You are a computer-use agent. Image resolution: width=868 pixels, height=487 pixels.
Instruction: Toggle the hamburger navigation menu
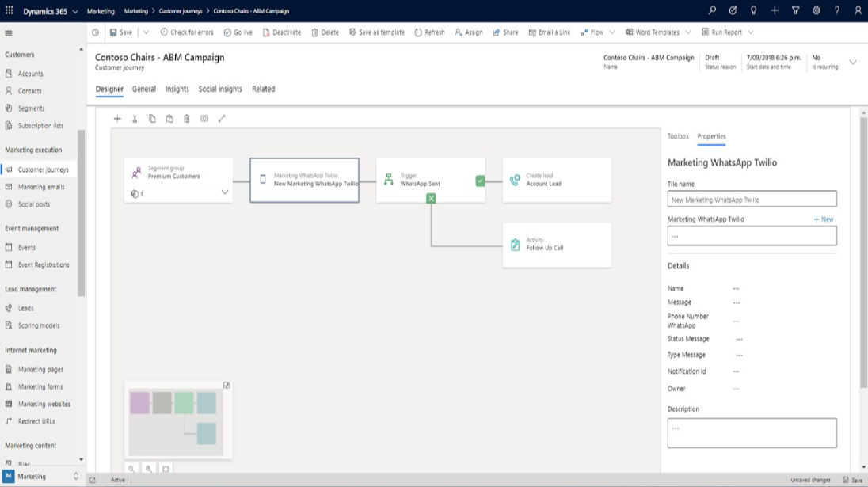tap(9, 33)
